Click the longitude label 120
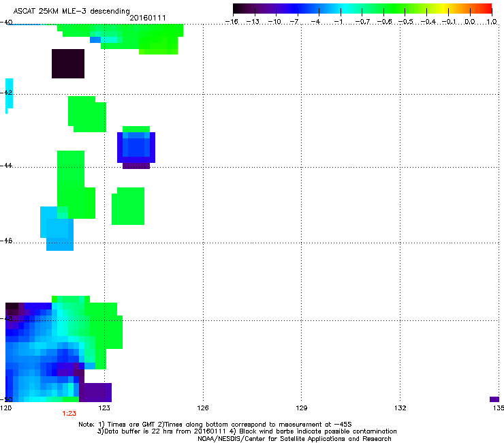504x443 pixels. pos(5,408)
